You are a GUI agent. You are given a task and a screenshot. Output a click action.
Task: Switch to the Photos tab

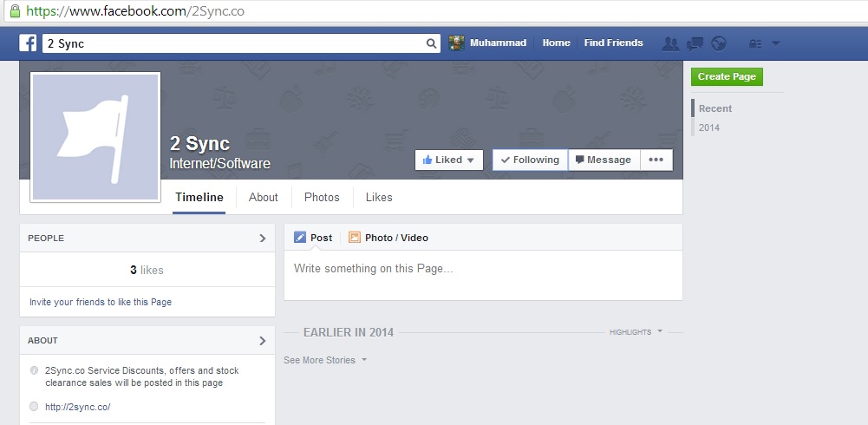click(x=322, y=198)
